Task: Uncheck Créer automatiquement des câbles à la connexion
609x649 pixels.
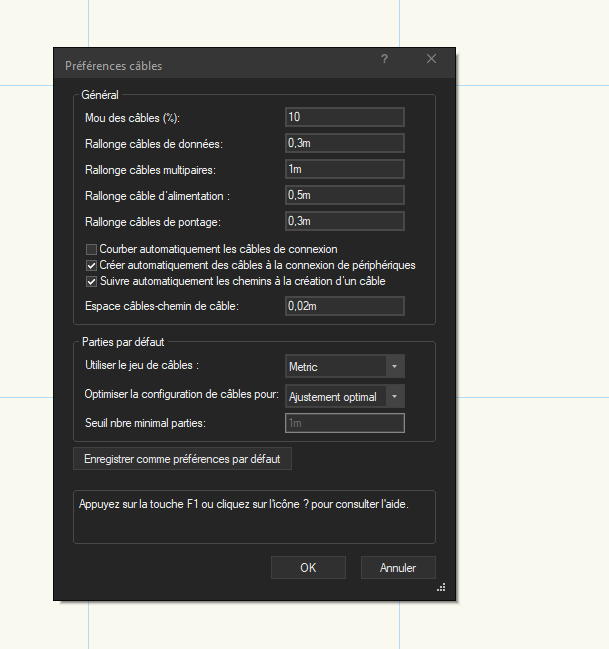Action: [91, 265]
